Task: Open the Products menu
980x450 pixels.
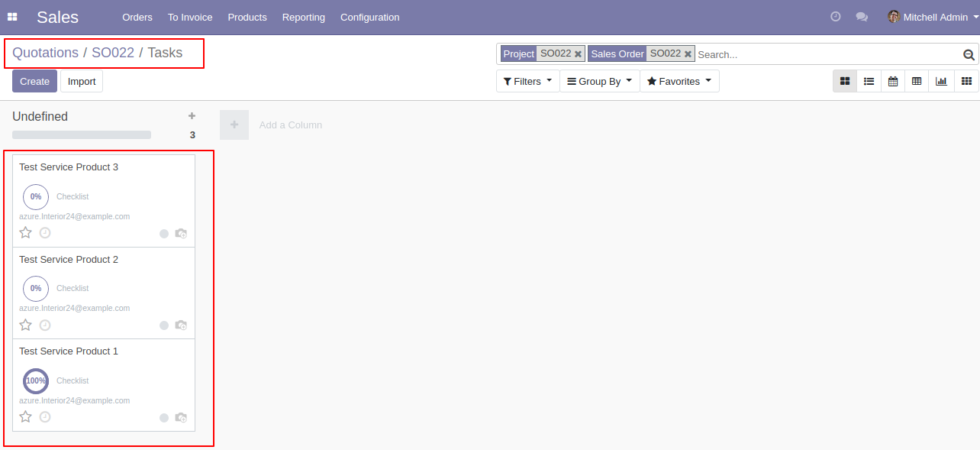Action: (247, 17)
